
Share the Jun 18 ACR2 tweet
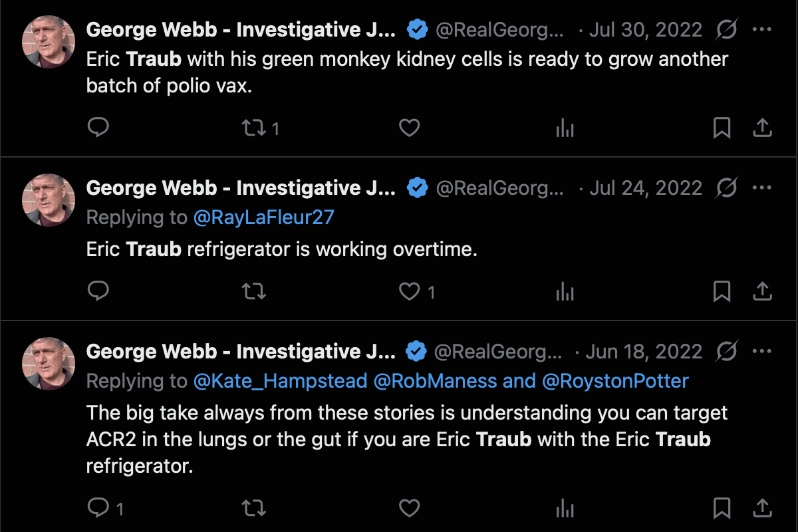pos(762,509)
